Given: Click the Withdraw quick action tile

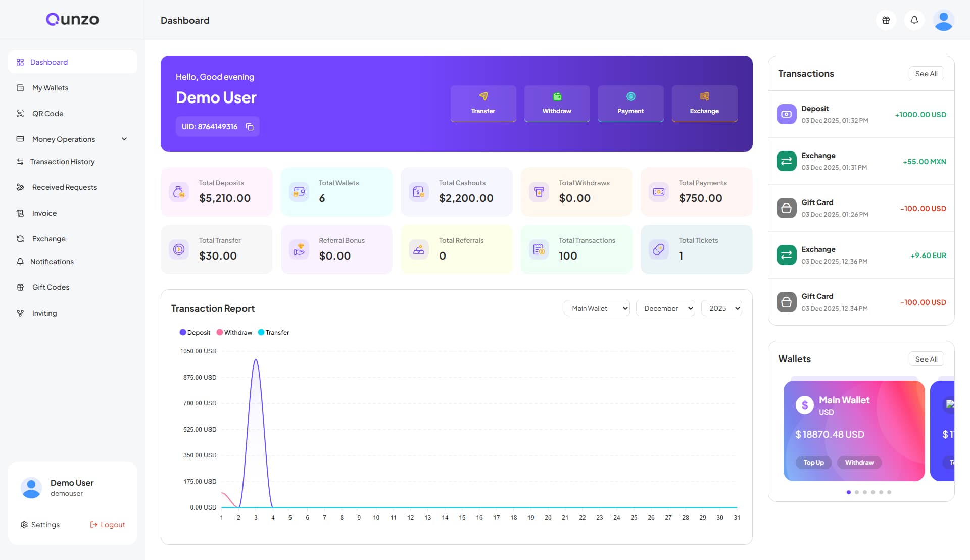Looking at the screenshot, I should point(557,104).
